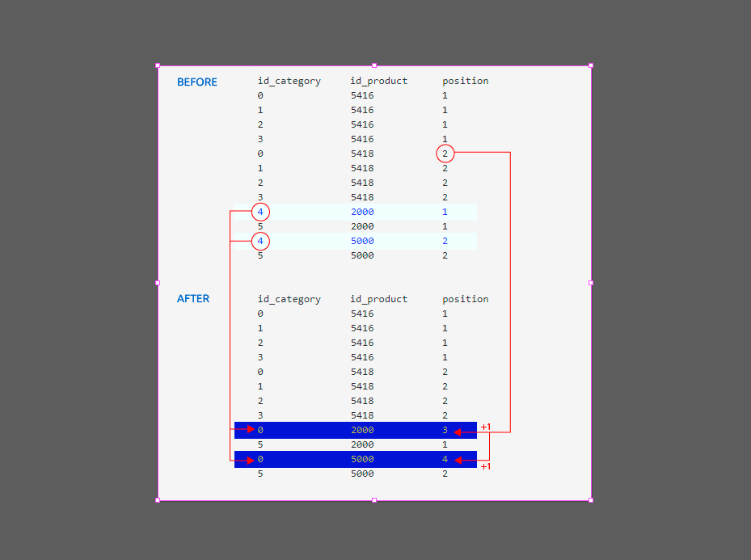Click the id_product header of the BEFORE table

click(378, 81)
